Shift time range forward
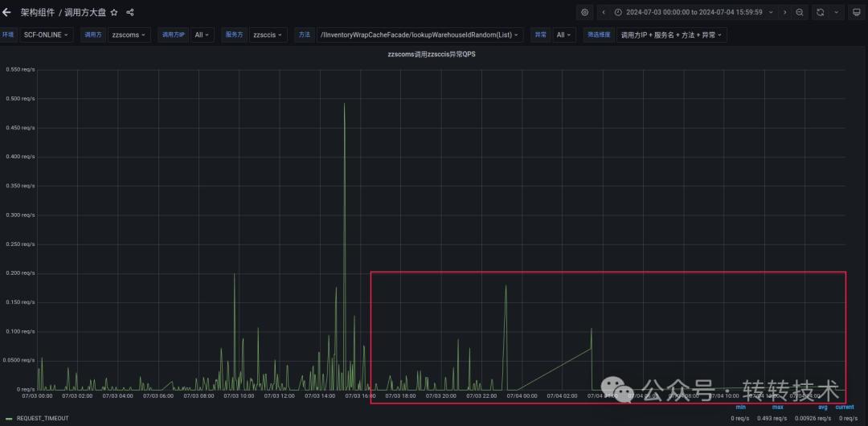Screen dimensions: 868x426 [784, 12]
